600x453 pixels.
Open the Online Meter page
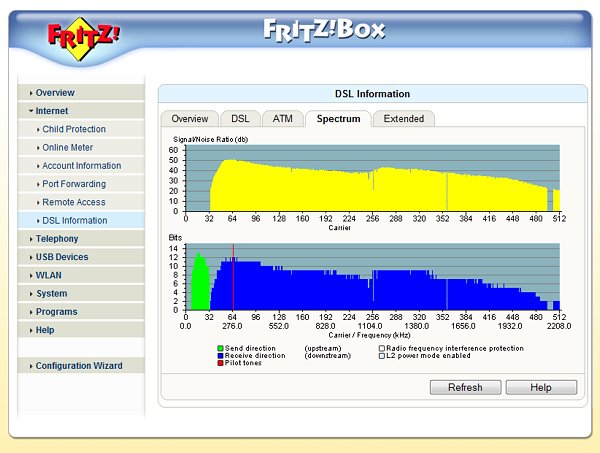(x=67, y=148)
